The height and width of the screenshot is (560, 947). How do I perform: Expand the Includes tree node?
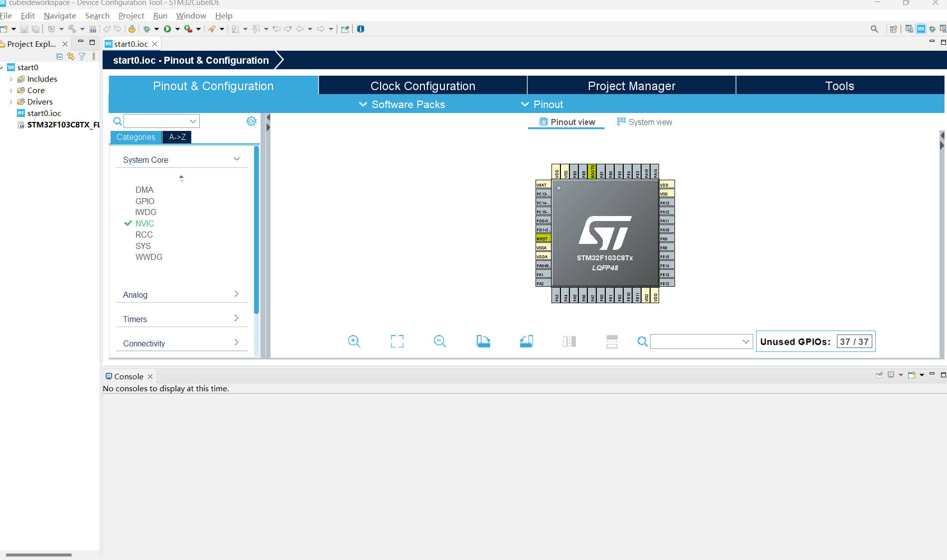coord(11,79)
